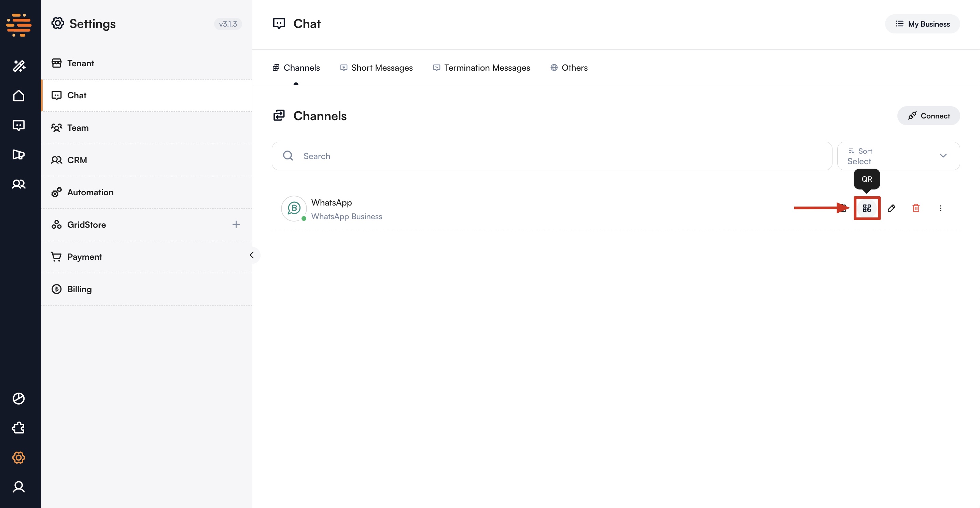Delete the WhatsApp channel using trash icon
The height and width of the screenshot is (508, 980).
(916, 208)
